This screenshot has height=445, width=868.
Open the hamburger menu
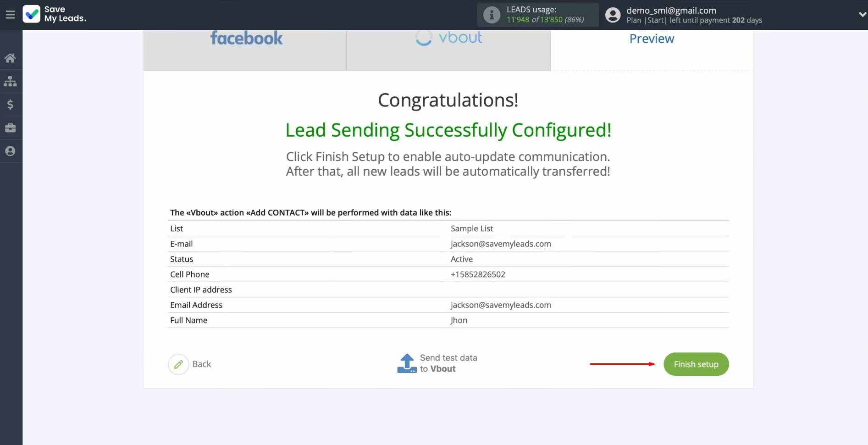(10, 15)
